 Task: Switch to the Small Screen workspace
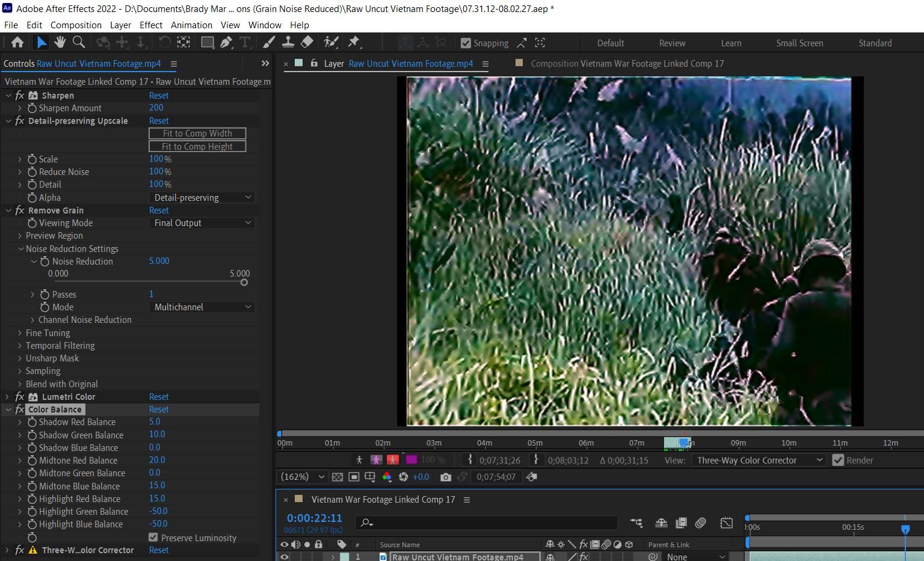pos(799,43)
